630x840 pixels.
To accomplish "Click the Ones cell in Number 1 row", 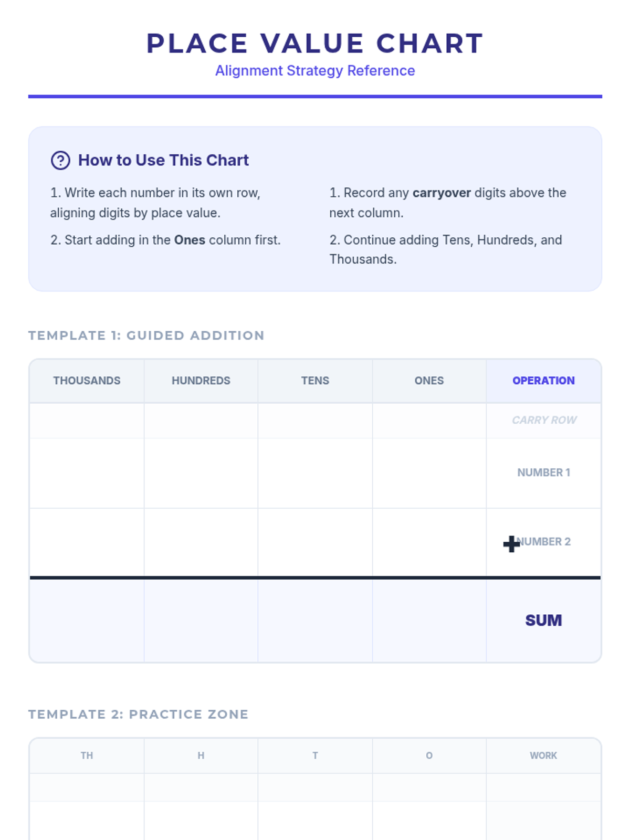I will point(429,473).
